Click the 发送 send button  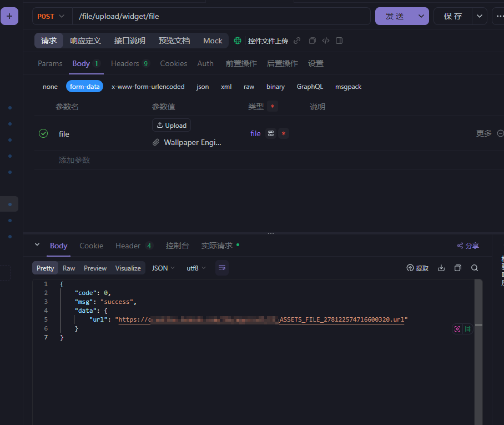pyautogui.click(x=395, y=16)
